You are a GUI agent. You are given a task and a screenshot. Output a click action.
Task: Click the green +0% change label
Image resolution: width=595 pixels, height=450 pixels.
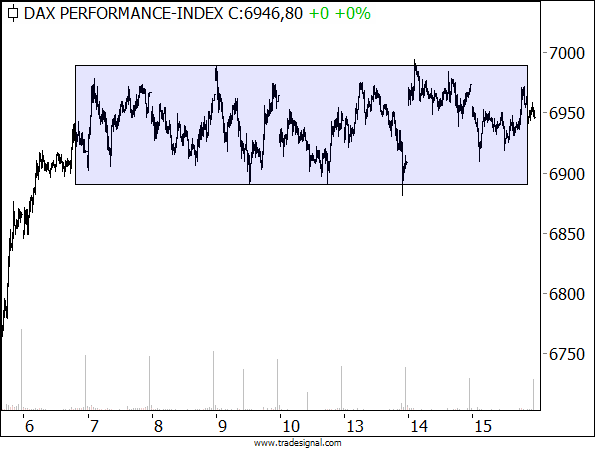point(353,14)
